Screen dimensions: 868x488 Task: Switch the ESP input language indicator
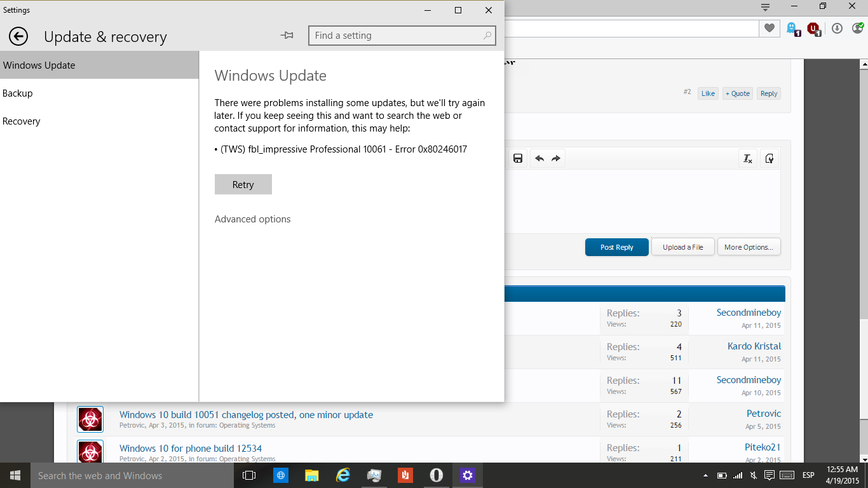pyautogui.click(x=808, y=475)
